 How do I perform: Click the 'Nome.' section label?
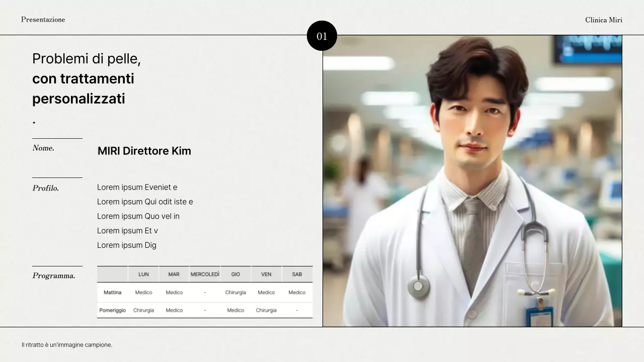coord(43,148)
